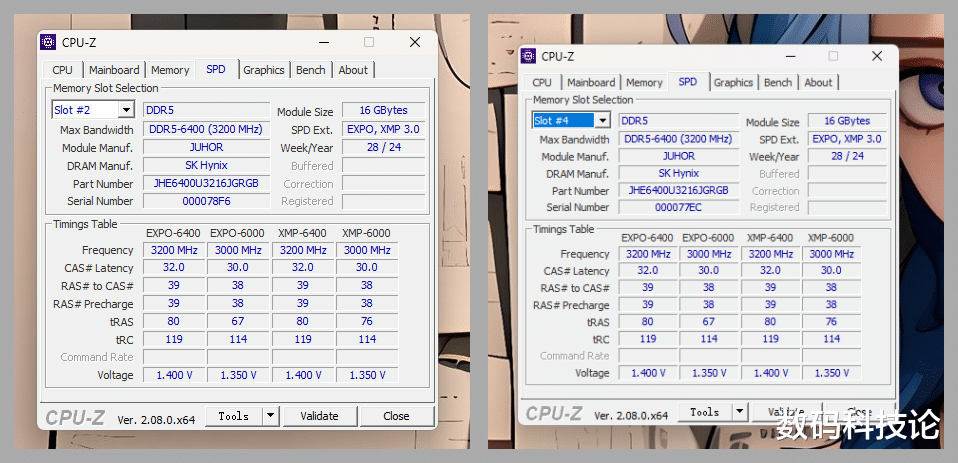Click XMP-6000 tRAS value 76 in left window
Viewport: 958px width, 463px height.
coord(367,321)
